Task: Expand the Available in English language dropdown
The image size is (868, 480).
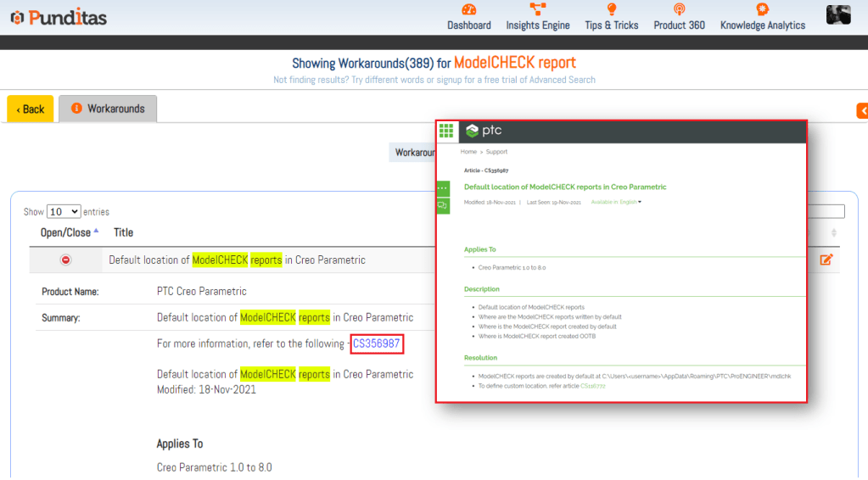Action: (616, 202)
